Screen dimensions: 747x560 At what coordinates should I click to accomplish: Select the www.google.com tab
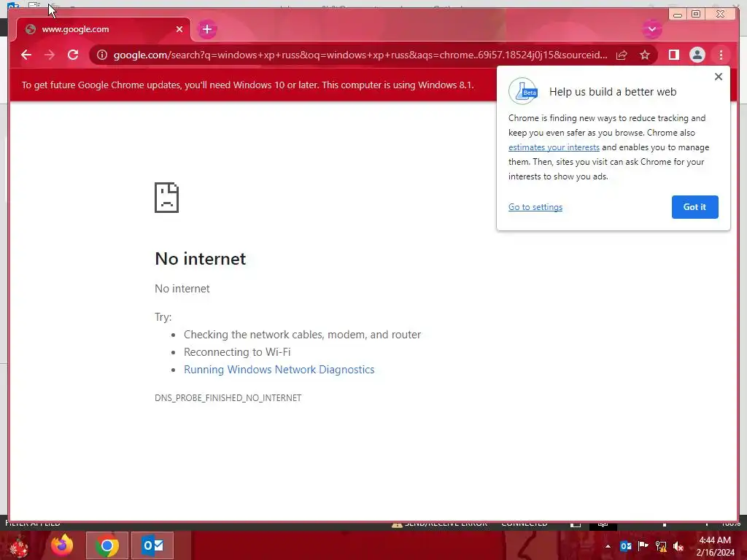point(103,29)
